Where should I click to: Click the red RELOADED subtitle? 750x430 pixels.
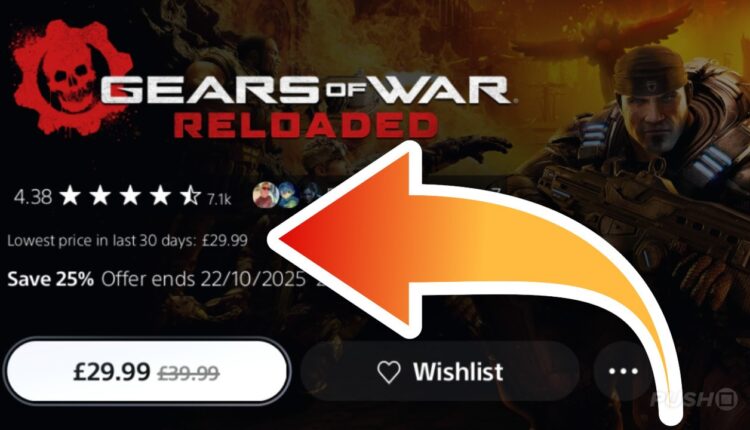pyautogui.click(x=306, y=126)
